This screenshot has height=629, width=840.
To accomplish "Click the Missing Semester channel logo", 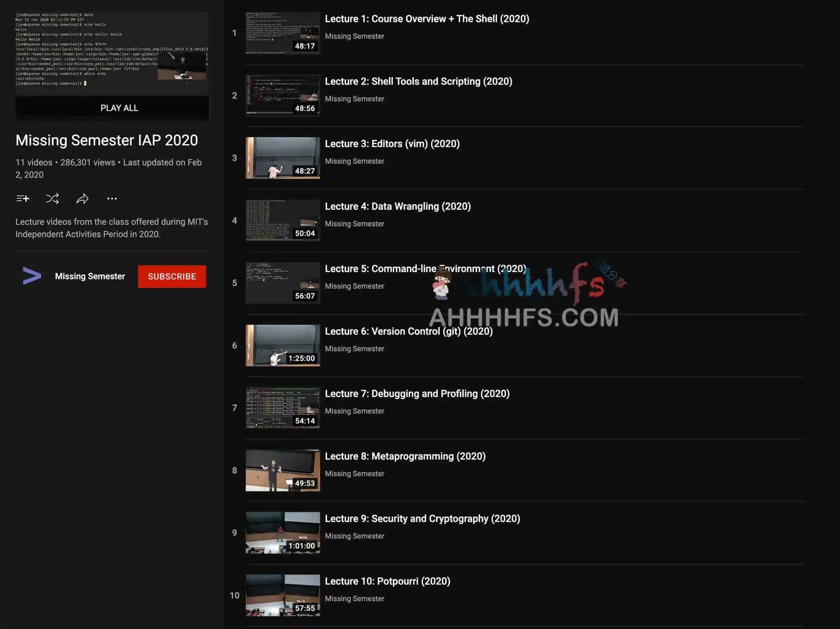I will pyautogui.click(x=32, y=276).
